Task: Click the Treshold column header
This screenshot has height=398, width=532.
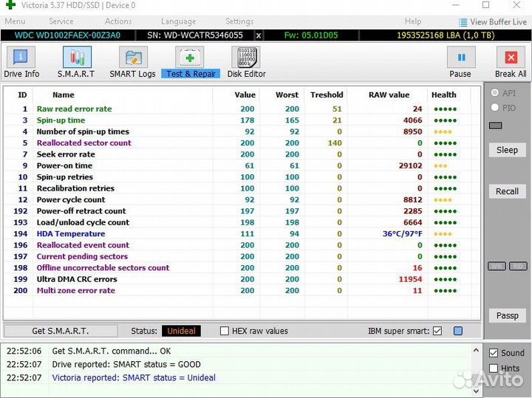Action: [327, 95]
